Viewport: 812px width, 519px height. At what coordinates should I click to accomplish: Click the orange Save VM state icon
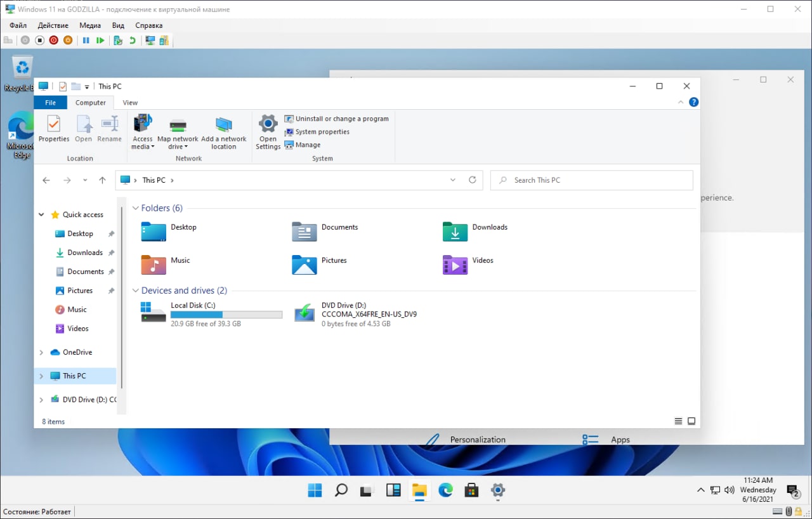pos(67,41)
